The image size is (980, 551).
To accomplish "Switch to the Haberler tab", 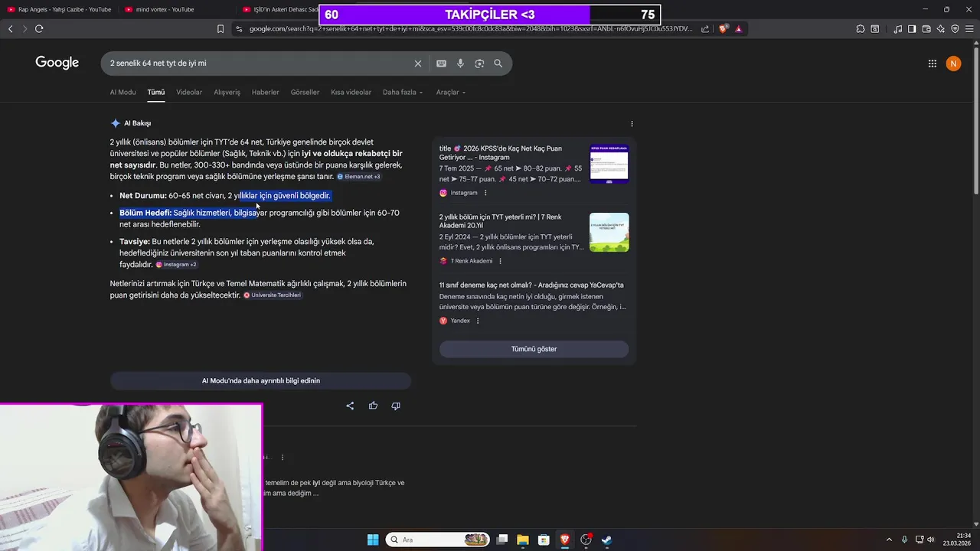I will pos(266,93).
